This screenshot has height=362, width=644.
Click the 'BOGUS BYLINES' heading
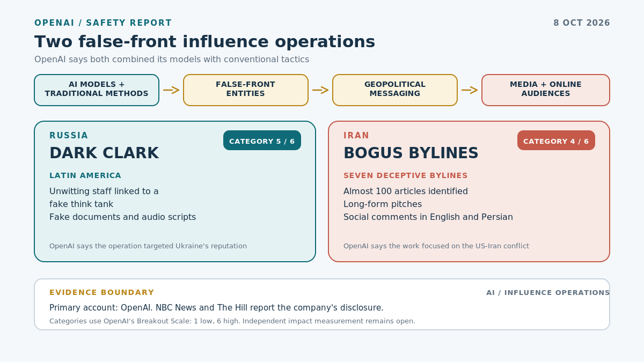[411, 153]
